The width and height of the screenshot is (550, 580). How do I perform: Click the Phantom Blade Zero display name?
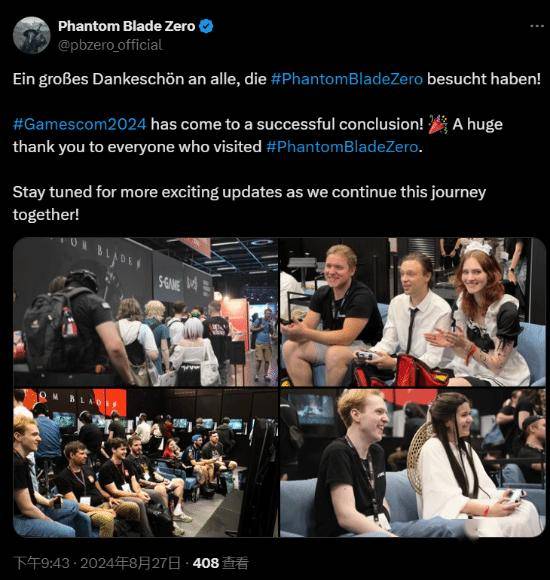(x=126, y=26)
